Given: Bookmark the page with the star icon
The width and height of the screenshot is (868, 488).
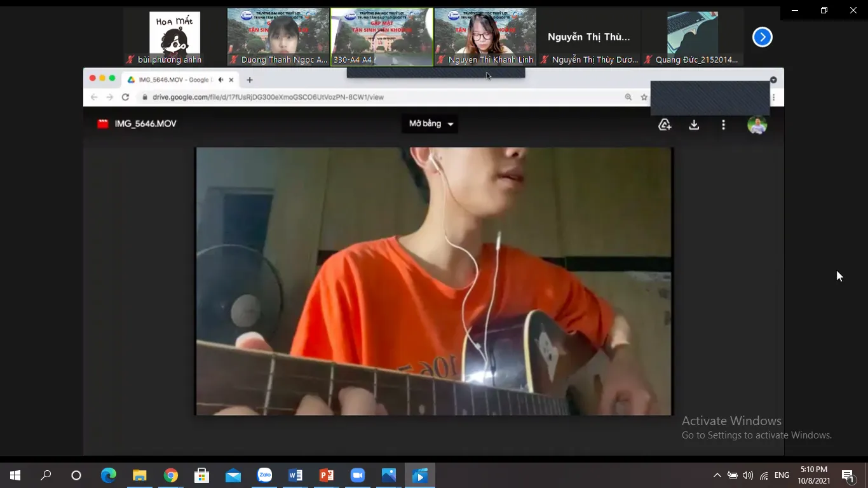Looking at the screenshot, I should 644,97.
